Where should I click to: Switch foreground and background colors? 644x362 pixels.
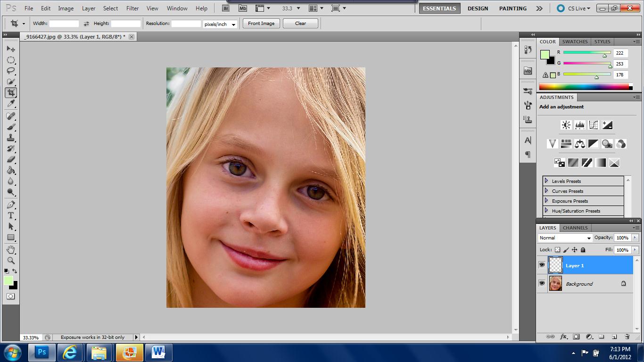tap(15, 271)
